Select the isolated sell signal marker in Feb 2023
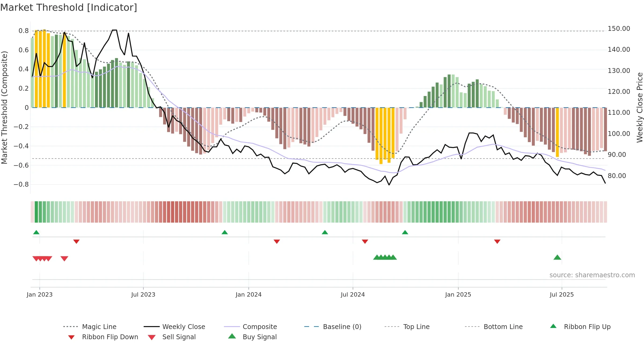Viewport: 644px width, 362px height. coord(64,258)
